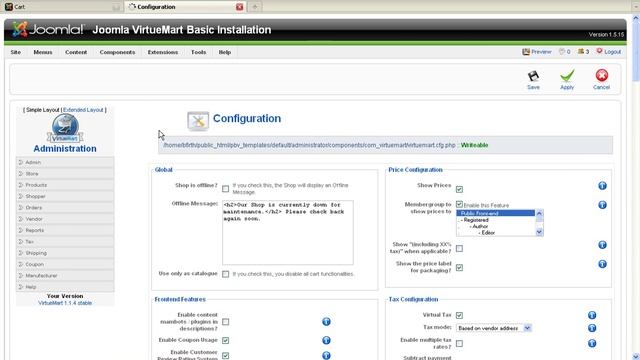Click inside the Offline Message text area

(288, 232)
